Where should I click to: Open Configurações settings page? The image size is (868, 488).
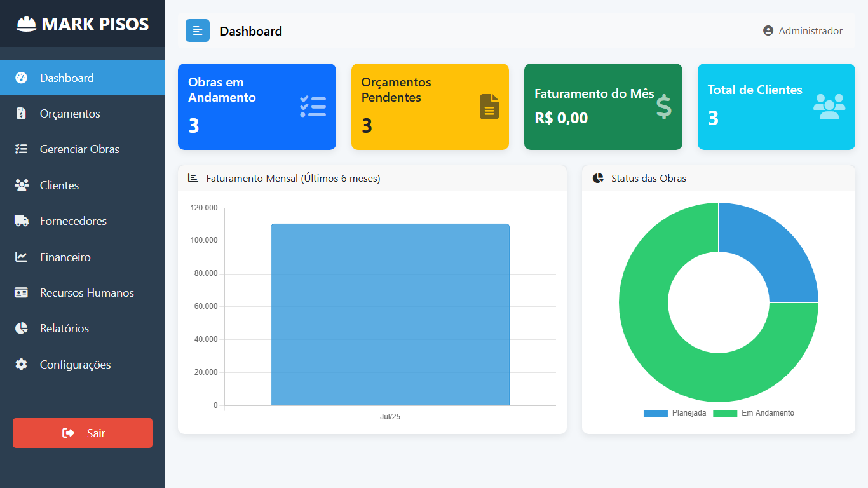83,364
